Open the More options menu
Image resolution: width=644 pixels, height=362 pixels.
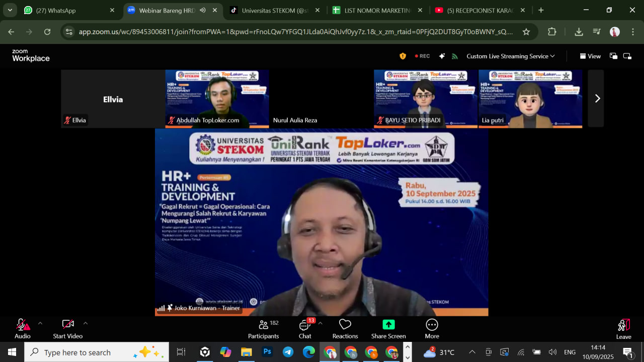[432, 329]
